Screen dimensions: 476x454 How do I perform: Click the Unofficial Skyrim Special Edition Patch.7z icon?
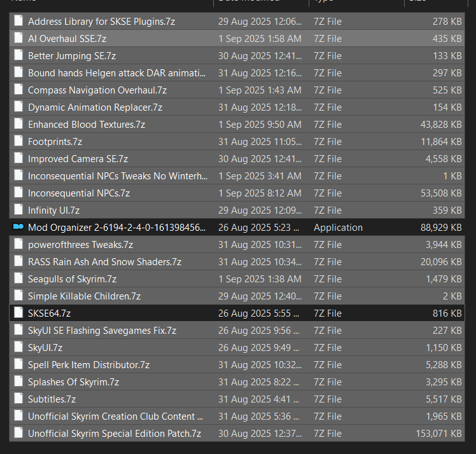(18, 434)
